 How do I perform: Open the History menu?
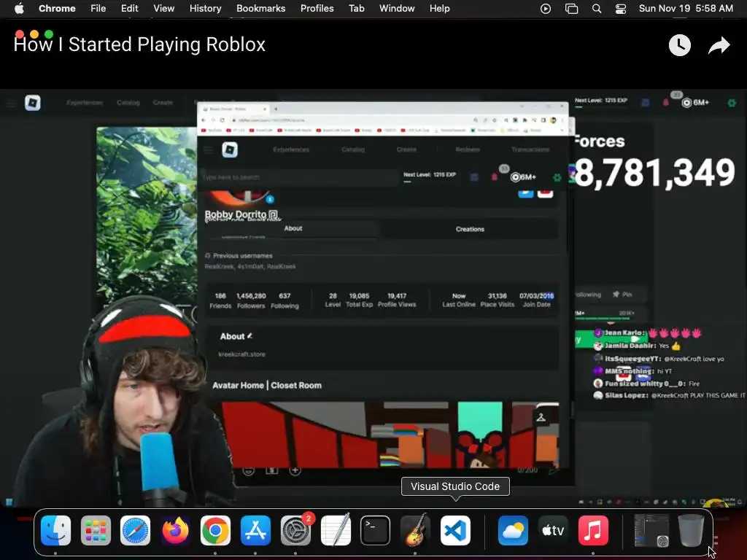click(205, 9)
